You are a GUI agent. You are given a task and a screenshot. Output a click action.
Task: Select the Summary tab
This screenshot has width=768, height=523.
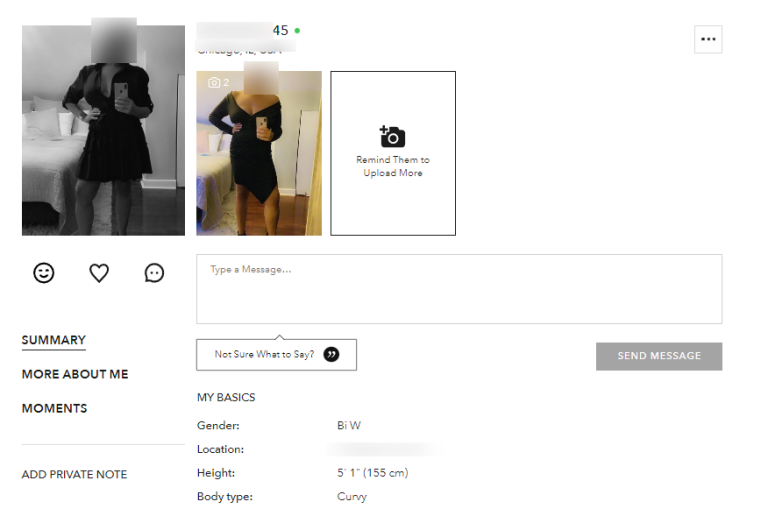pos(54,340)
